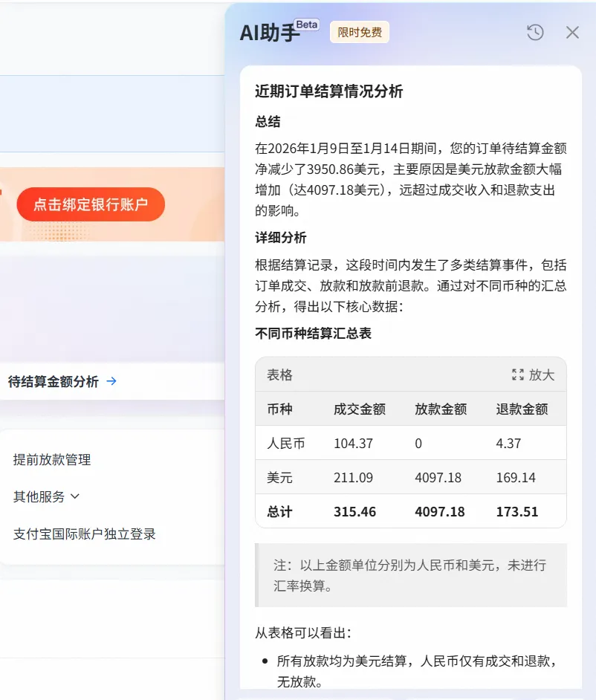
Task: Select the 美元 row label
Action: click(280, 477)
